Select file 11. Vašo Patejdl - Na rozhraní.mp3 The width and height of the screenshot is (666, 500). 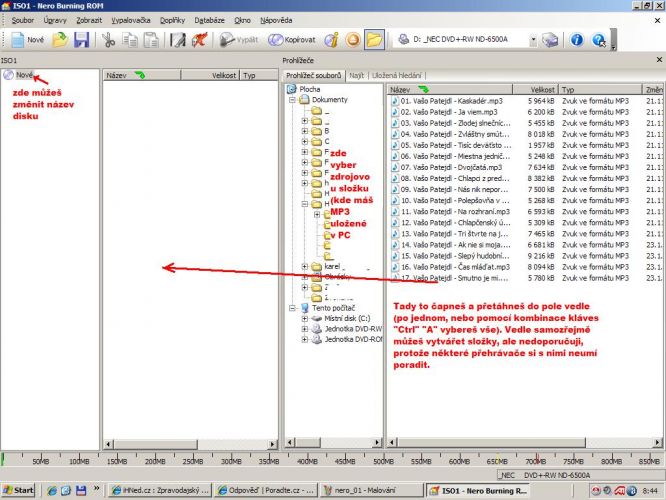(x=455, y=212)
